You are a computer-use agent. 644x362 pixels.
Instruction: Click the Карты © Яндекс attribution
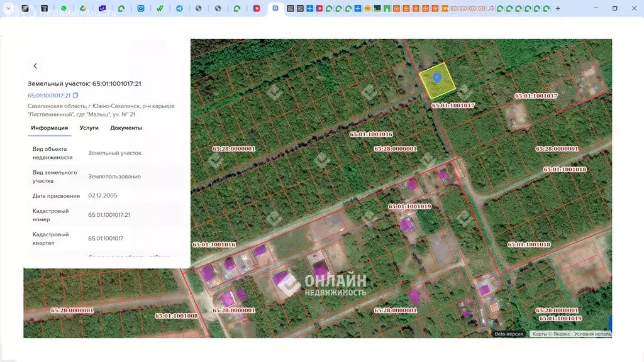tap(551, 334)
